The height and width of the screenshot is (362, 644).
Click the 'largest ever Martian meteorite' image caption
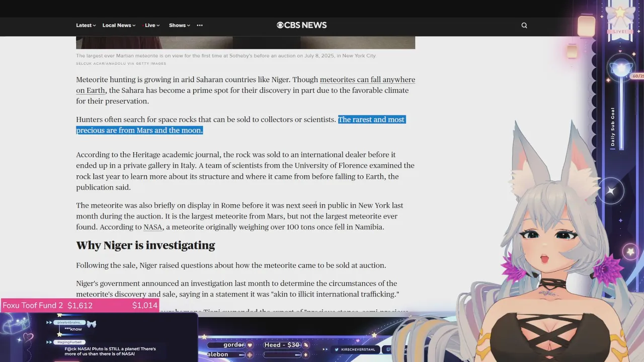[226, 56]
